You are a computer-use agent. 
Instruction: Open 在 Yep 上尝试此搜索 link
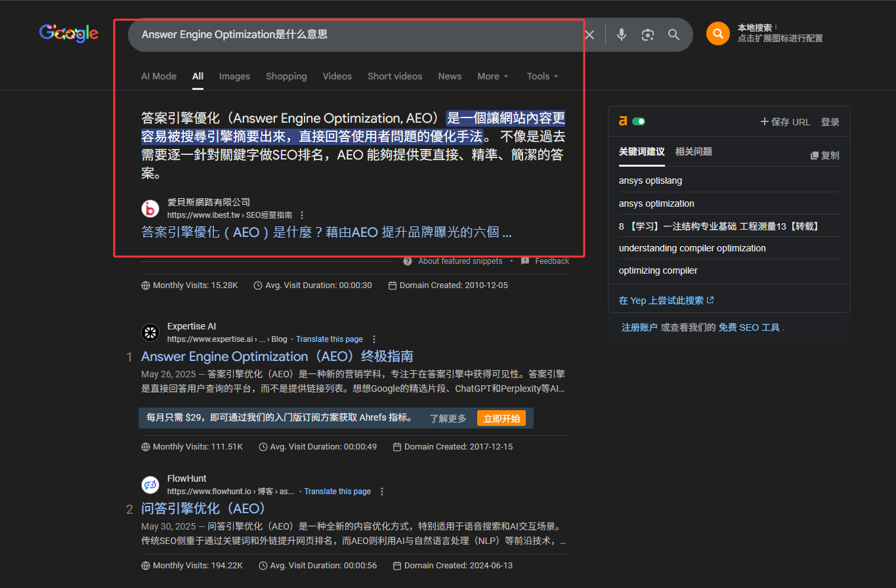(x=666, y=300)
